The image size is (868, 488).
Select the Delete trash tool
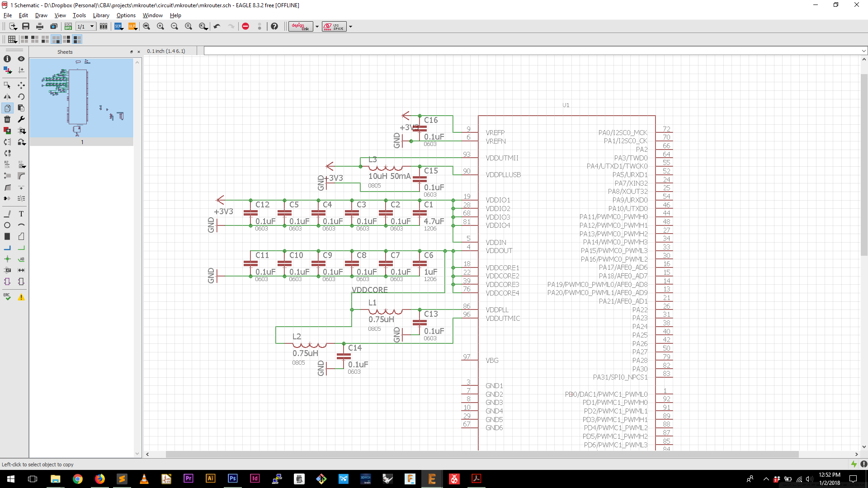tap(7, 119)
